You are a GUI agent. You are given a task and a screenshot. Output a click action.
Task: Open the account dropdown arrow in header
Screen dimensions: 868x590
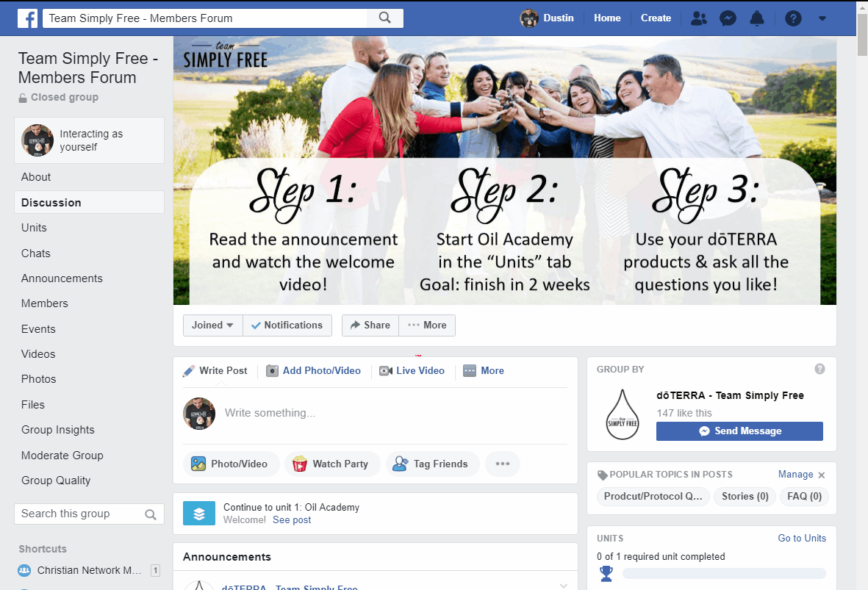tap(822, 18)
